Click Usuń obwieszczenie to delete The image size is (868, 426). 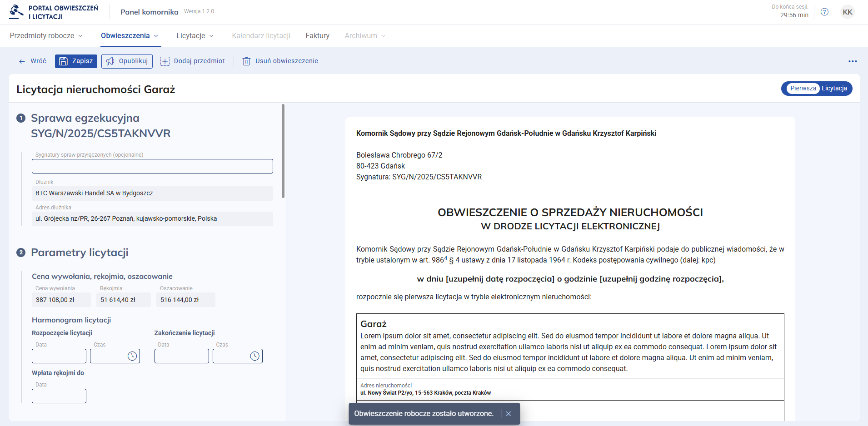click(280, 61)
